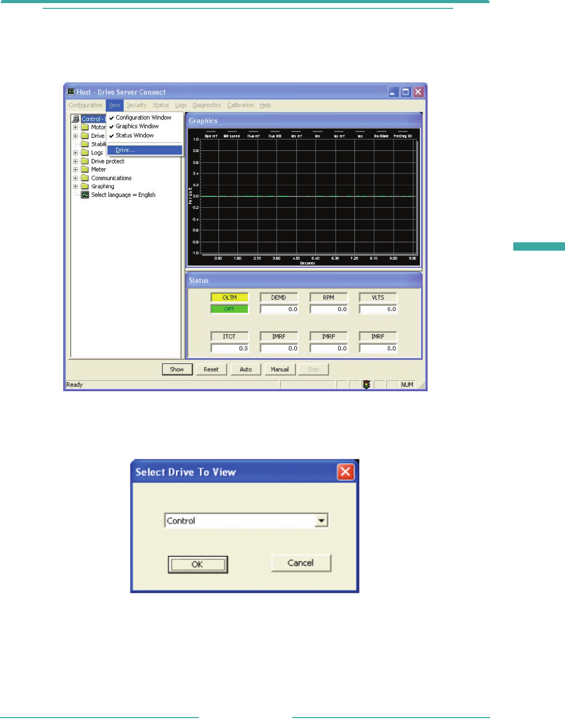
Task: Click the Manual button
Action: pyautogui.click(x=280, y=369)
